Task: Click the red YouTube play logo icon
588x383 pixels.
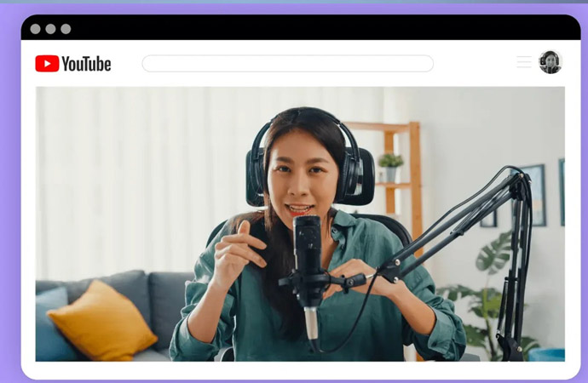Action: (x=47, y=64)
